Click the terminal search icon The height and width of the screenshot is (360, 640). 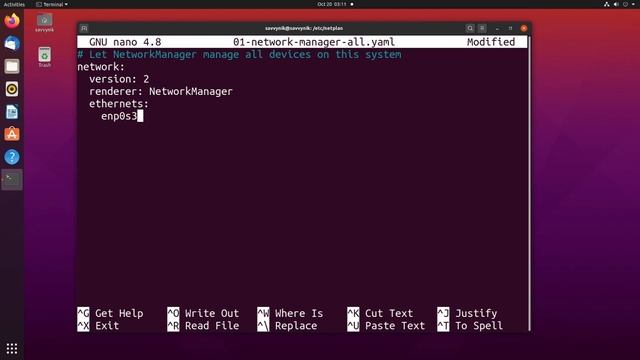(x=470, y=28)
